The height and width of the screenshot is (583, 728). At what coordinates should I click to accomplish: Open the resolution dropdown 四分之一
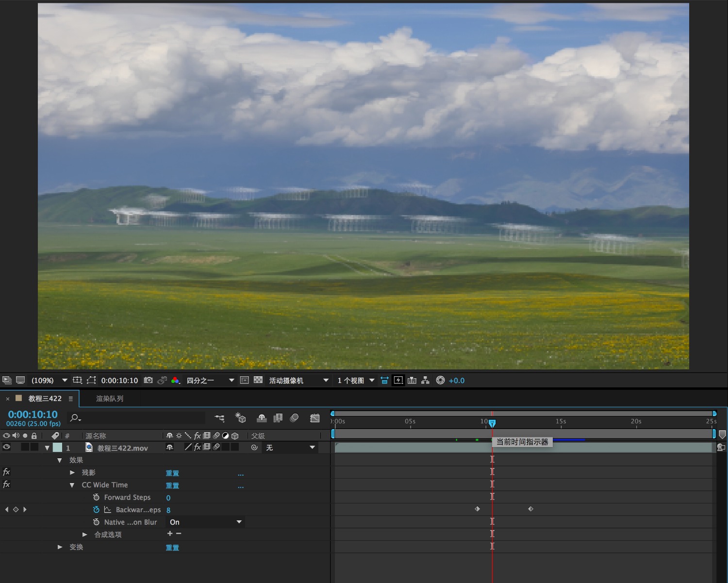point(210,381)
